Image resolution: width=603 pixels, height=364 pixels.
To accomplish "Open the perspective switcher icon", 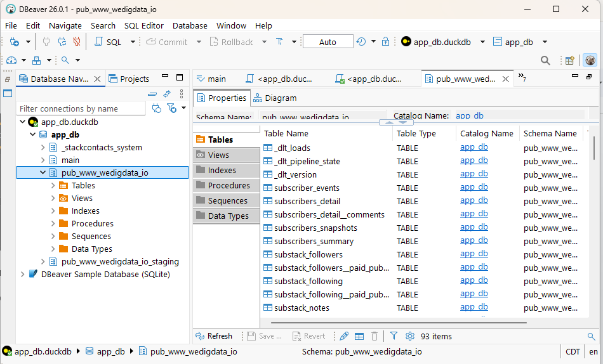I will point(569,60).
